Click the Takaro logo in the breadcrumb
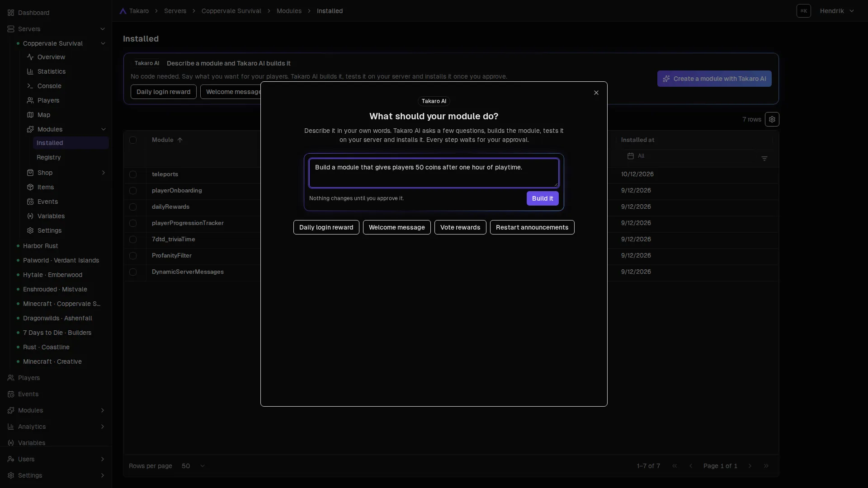 pyautogui.click(x=123, y=11)
